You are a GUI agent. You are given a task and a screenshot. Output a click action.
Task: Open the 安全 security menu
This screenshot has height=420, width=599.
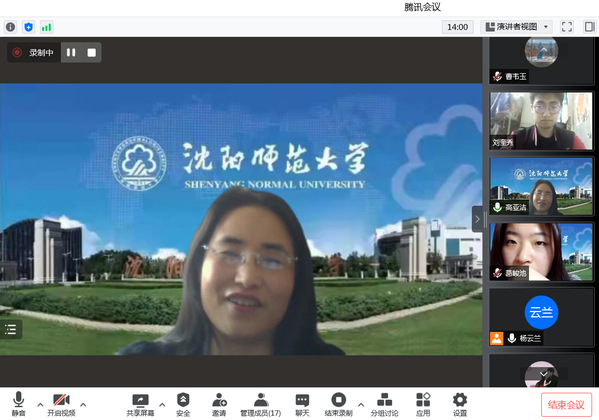point(183,404)
